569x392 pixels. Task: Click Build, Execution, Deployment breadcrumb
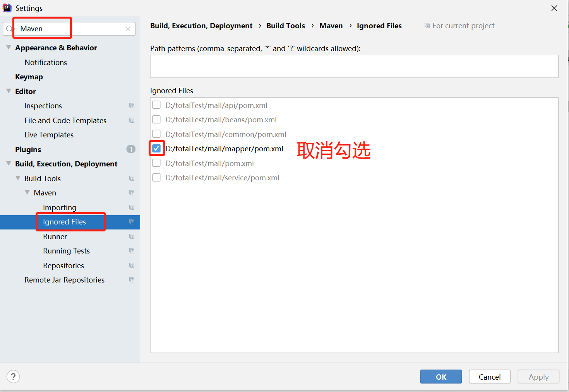201,26
